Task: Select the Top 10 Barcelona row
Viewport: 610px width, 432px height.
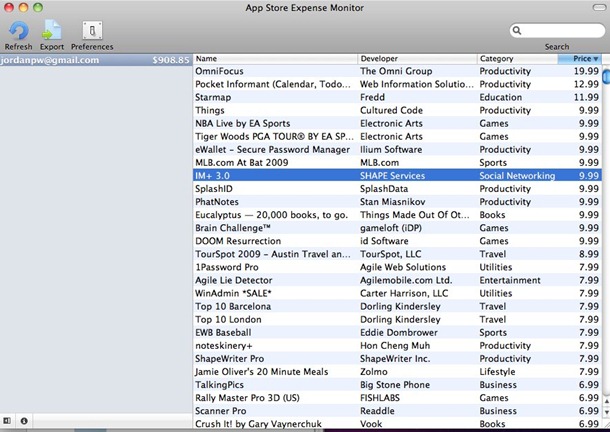Action: point(397,306)
